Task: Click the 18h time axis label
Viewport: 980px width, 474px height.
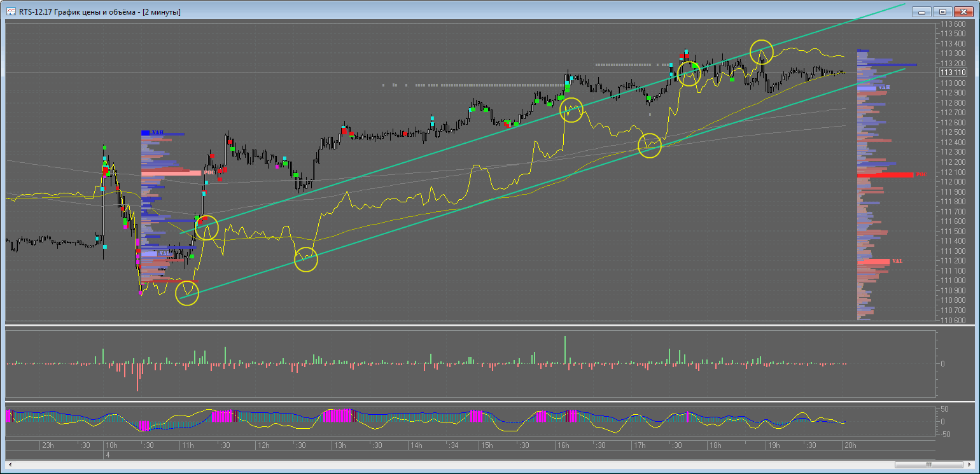Action: [715, 445]
